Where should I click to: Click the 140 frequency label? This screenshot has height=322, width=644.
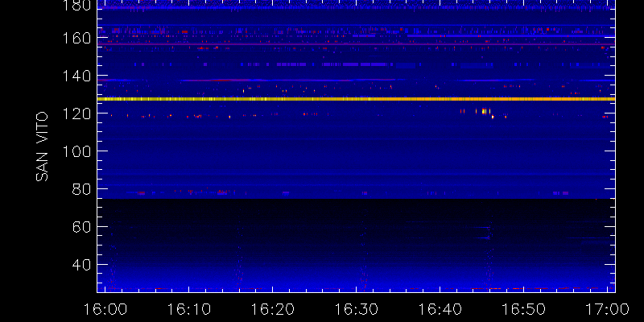coord(76,76)
